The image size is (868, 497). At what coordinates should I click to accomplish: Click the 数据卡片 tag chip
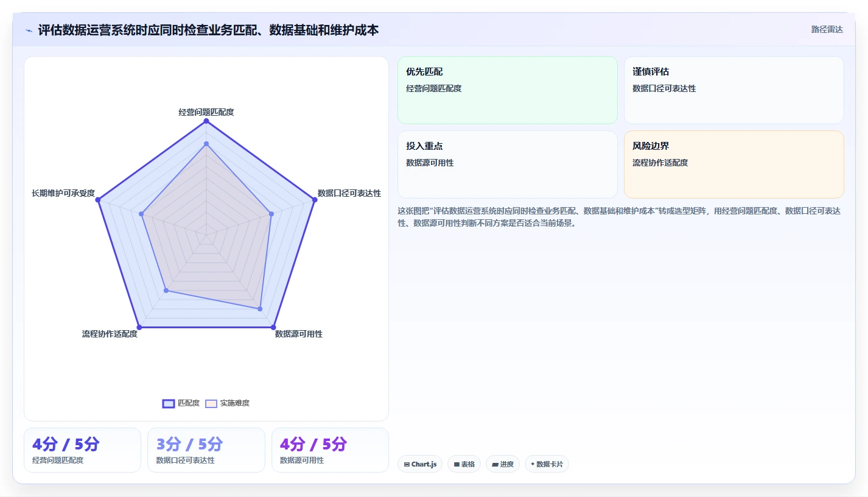coord(547,464)
